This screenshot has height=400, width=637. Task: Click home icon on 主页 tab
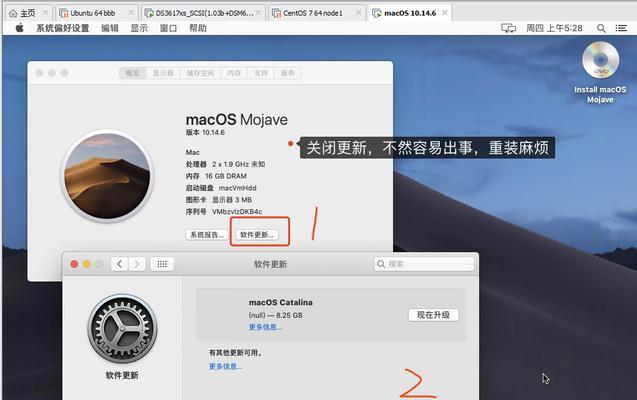coord(13,13)
